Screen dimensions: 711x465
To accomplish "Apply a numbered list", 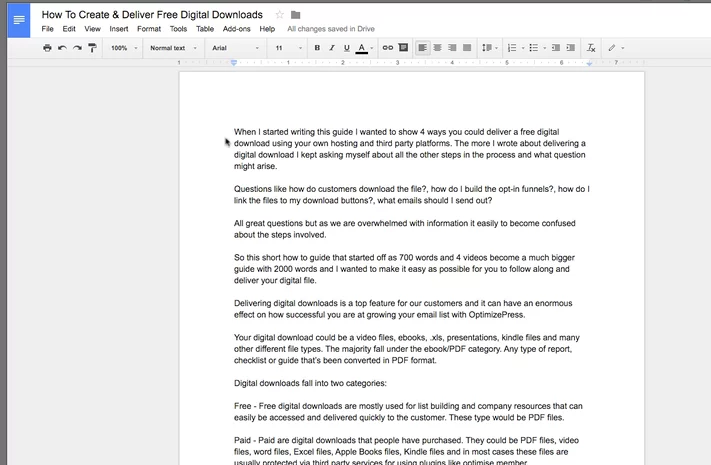I will (512, 48).
